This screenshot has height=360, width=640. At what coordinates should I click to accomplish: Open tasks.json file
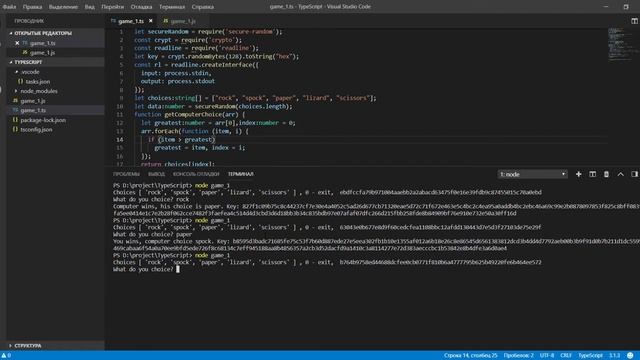pyautogui.click(x=55, y=82)
